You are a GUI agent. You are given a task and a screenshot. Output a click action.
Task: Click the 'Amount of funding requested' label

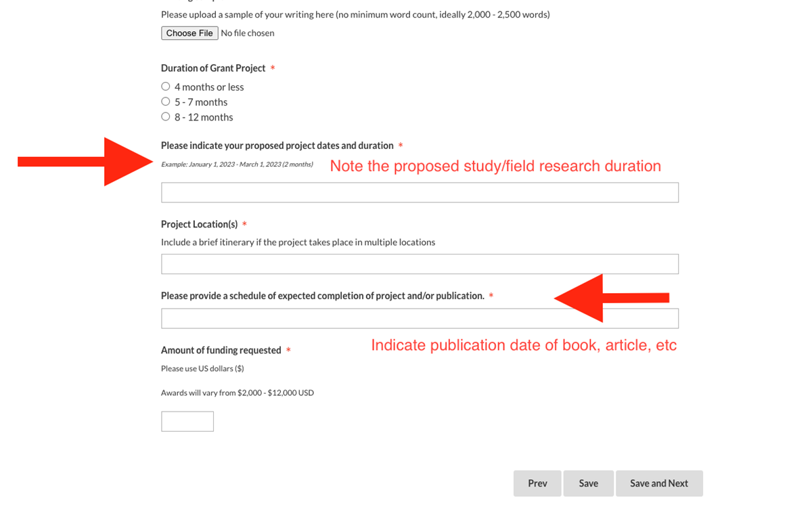click(221, 350)
